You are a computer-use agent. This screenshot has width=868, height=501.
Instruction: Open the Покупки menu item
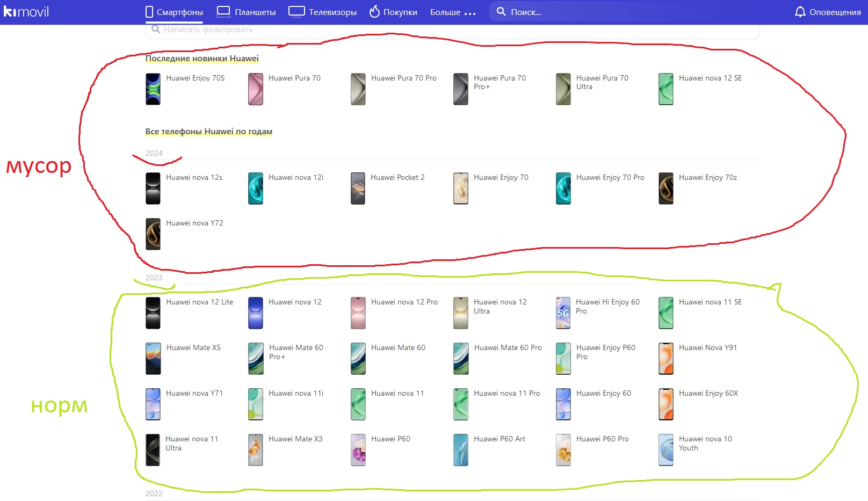(393, 12)
